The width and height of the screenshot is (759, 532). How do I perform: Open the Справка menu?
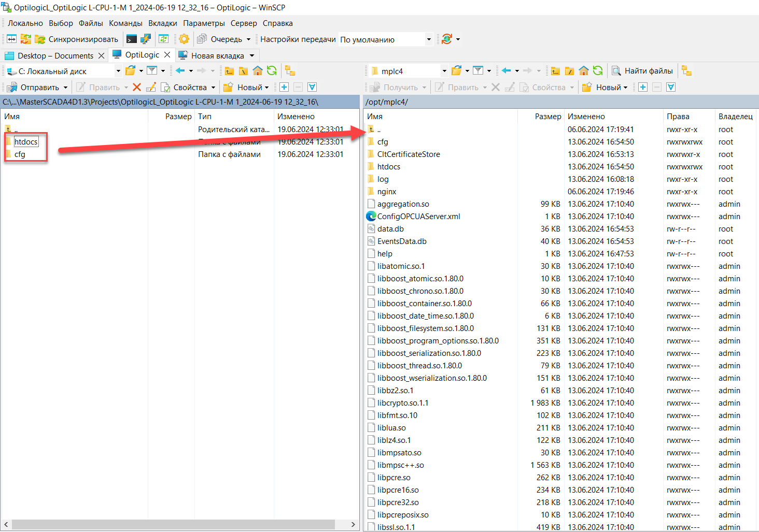[x=277, y=23]
